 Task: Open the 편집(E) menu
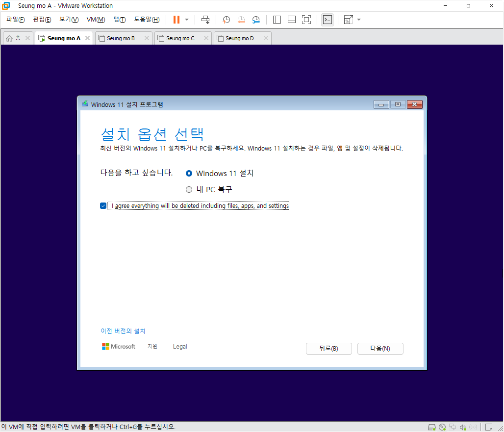pos(42,20)
